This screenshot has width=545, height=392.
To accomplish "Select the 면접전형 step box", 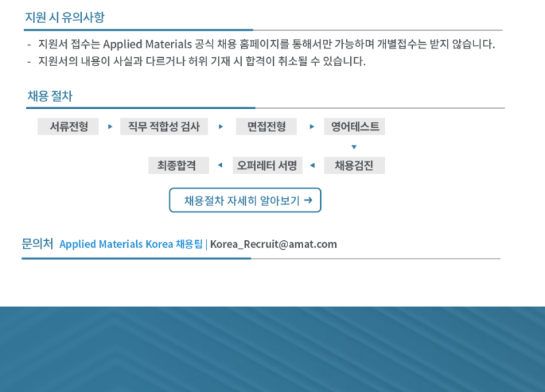I will pos(266,127).
